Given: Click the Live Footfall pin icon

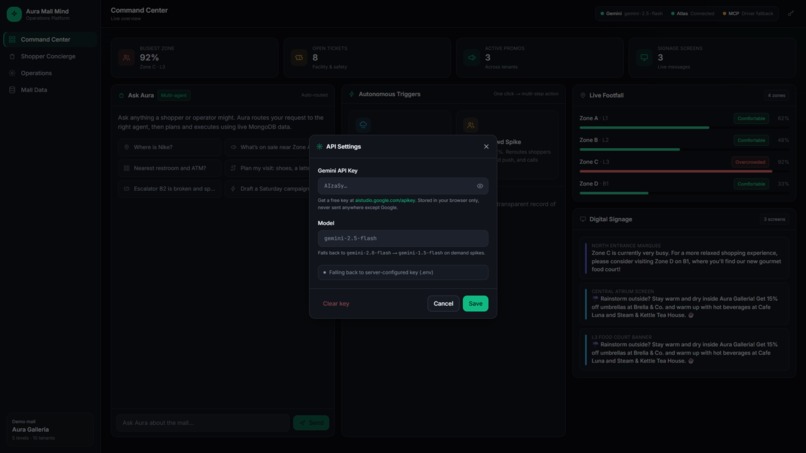Looking at the screenshot, I should 583,96.
